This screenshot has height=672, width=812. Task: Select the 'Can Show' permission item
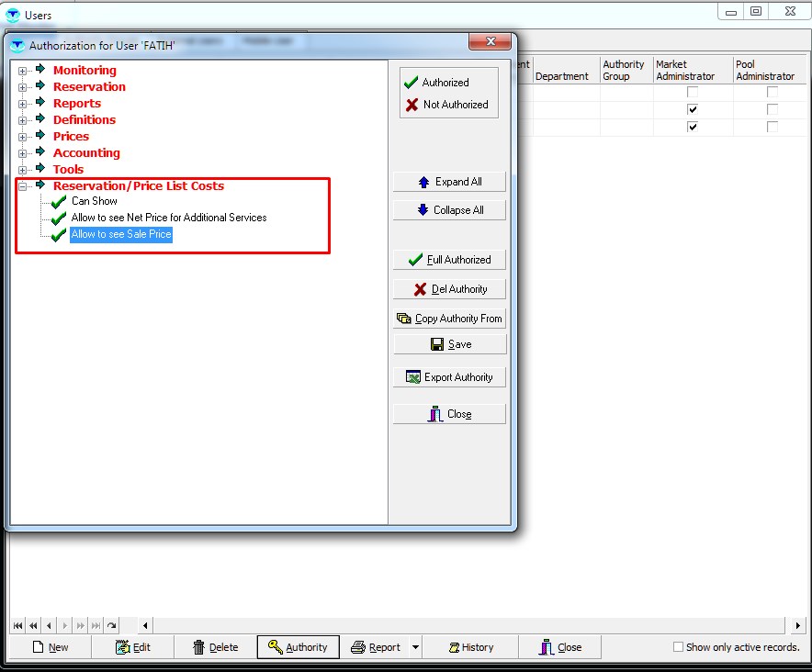(x=95, y=201)
